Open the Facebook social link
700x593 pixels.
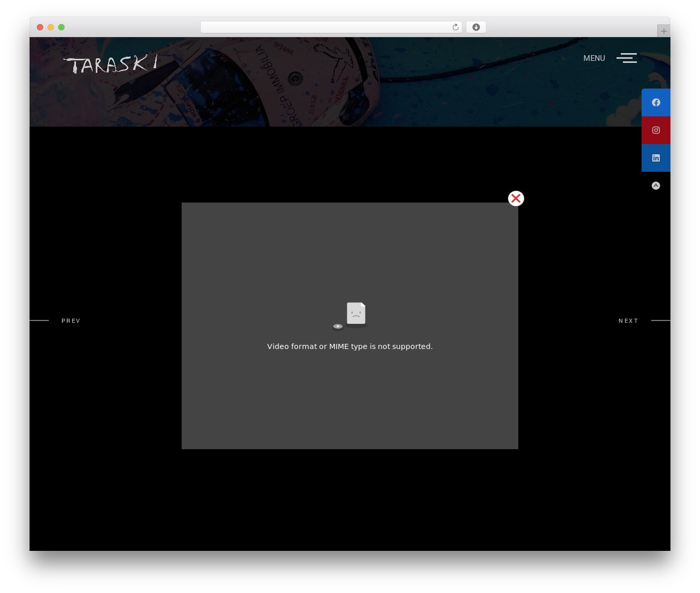[x=656, y=102]
